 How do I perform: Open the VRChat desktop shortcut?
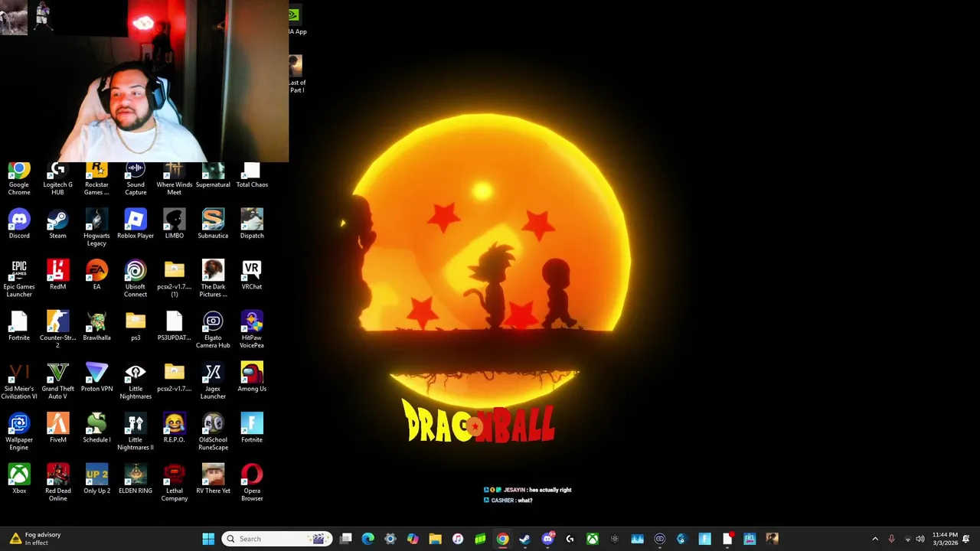click(252, 275)
